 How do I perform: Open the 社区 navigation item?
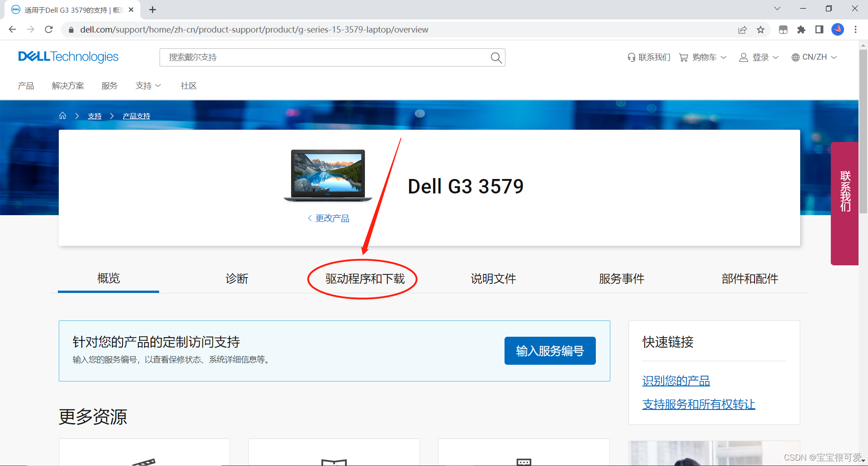point(189,85)
